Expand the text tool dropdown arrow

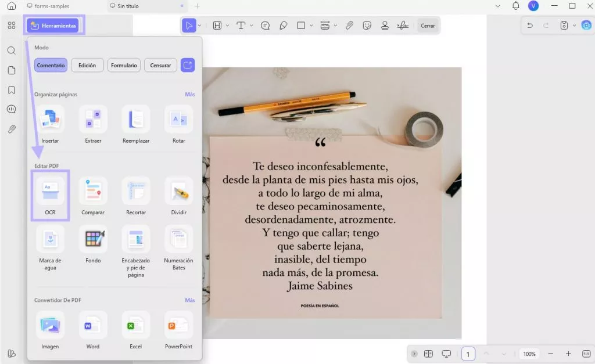coord(251,26)
